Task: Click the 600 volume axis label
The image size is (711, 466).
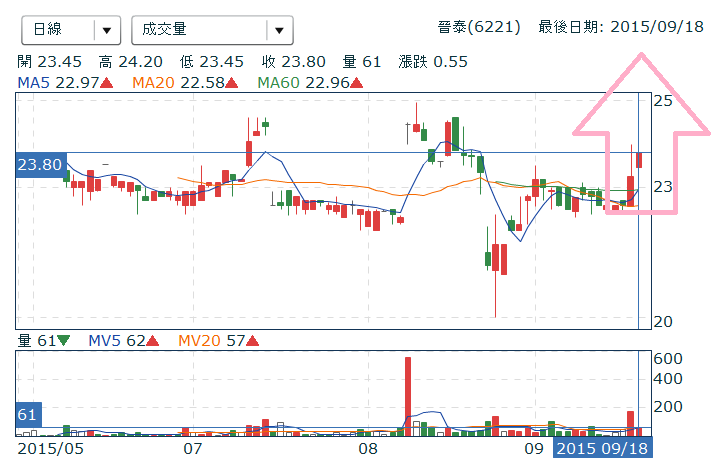Action: 668,359
